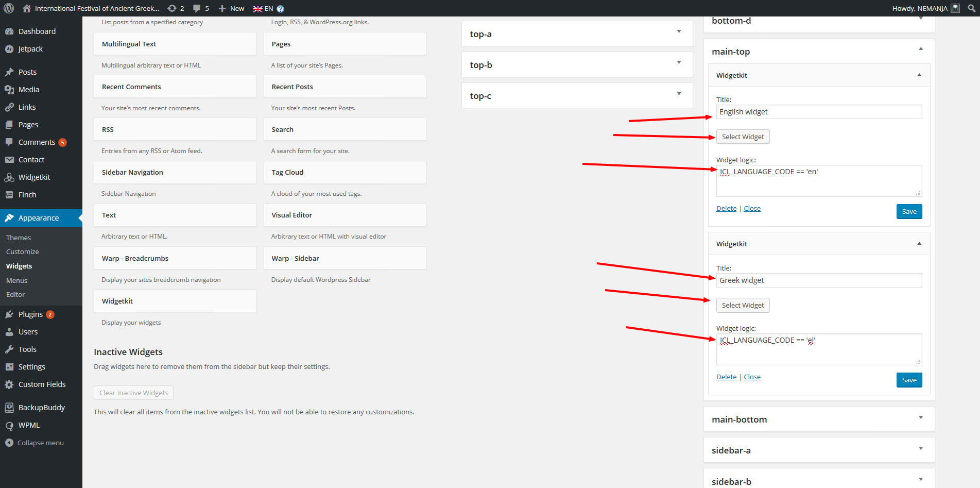Select the Sidebar Navigation available widget
This screenshot has height=488, width=980.
pyautogui.click(x=175, y=172)
